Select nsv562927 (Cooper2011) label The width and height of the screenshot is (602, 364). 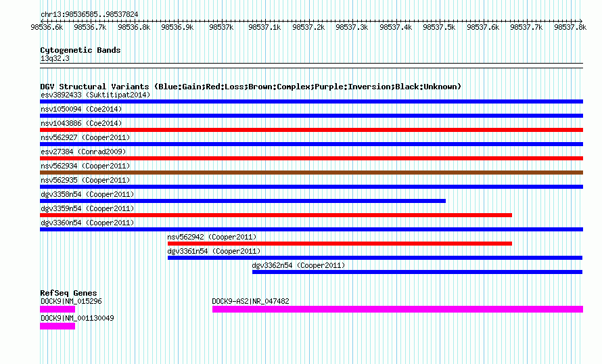tap(85, 137)
